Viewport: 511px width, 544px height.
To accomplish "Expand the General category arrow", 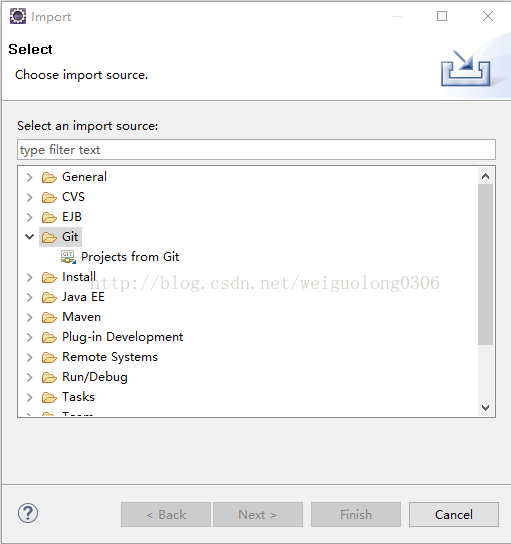I will point(29,177).
